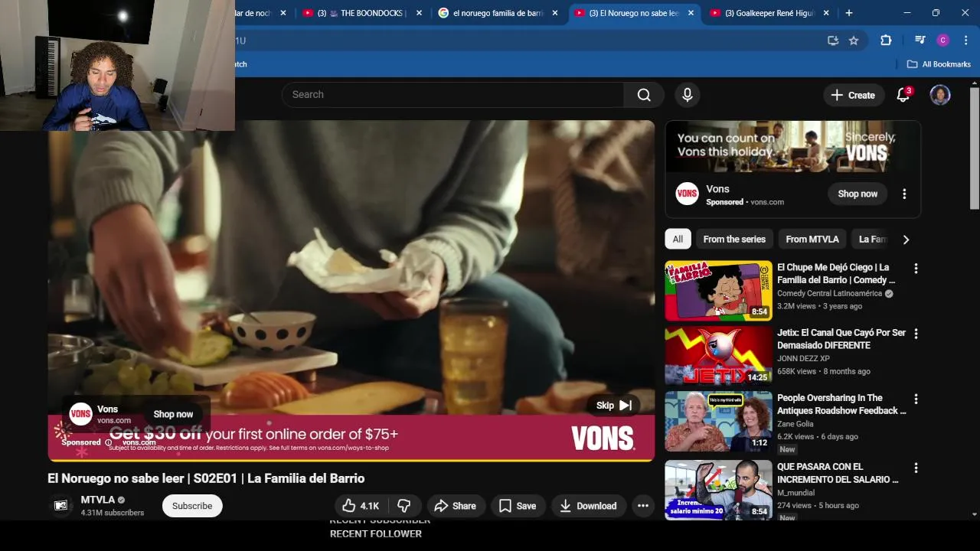Like the video with thumbs up
980x551 pixels.
click(x=361, y=506)
